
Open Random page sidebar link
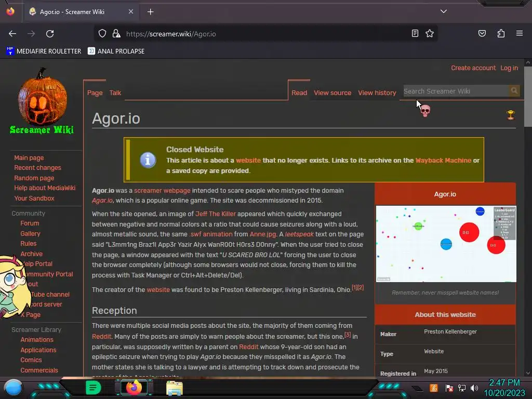pos(34,178)
